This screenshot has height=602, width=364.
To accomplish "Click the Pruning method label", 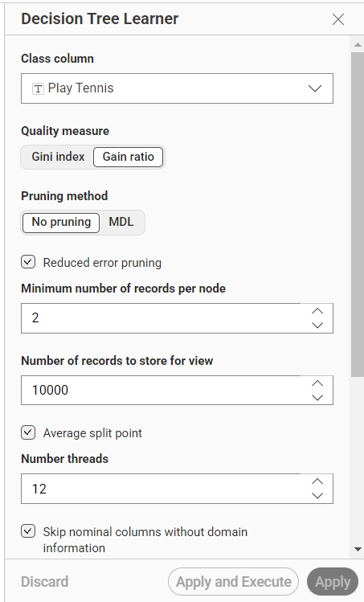I will coord(64,196).
